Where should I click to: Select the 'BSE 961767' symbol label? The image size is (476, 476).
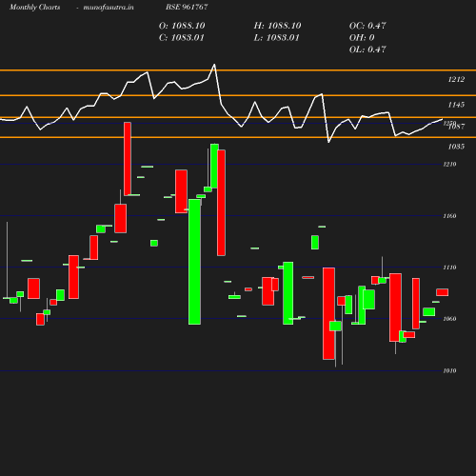pyautogui.click(x=187, y=7)
